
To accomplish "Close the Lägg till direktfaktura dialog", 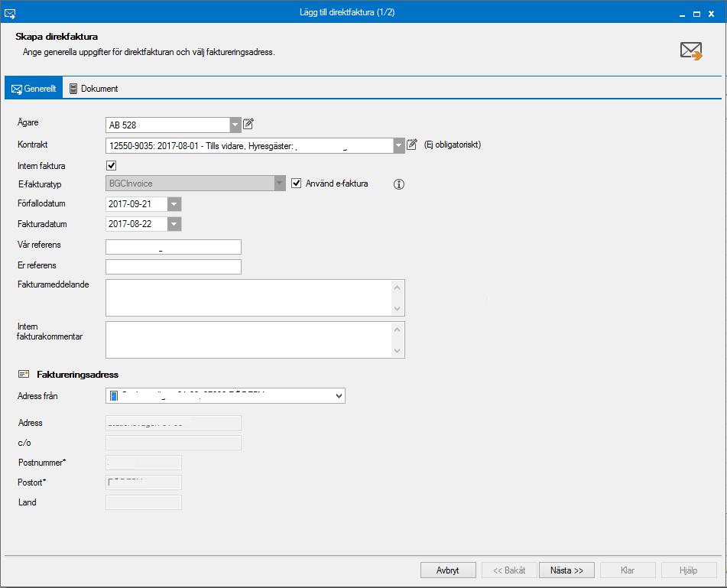I will point(711,14).
